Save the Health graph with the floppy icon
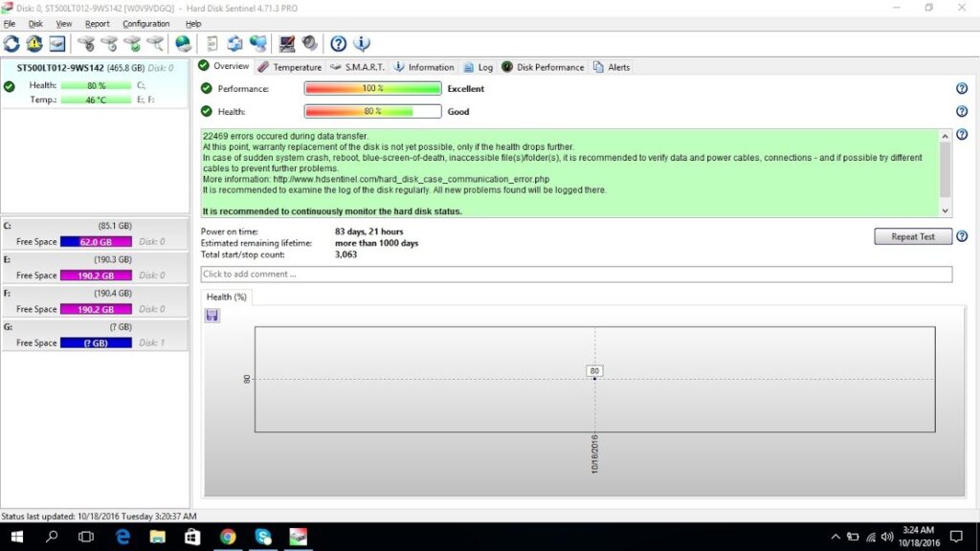The width and height of the screenshot is (980, 551). click(x=212, y=316)
